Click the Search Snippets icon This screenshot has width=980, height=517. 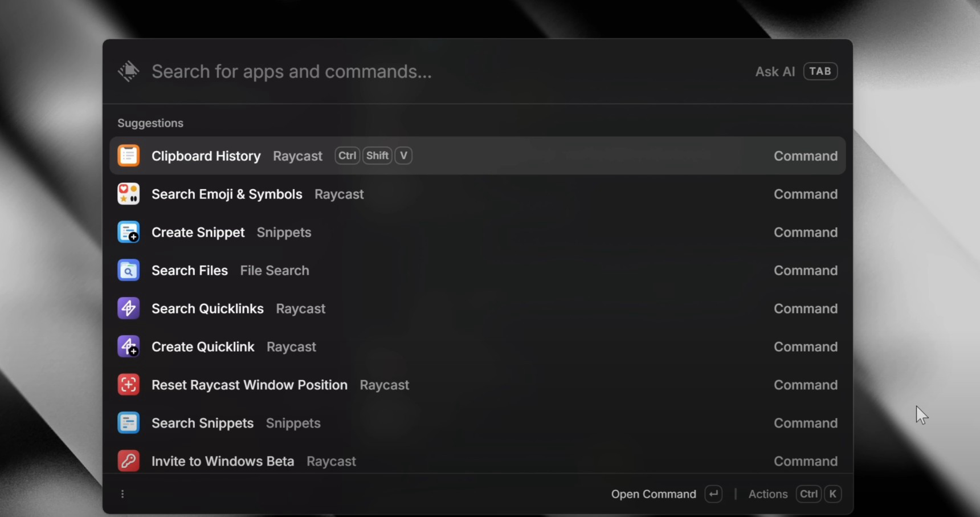pyautogui.click(x=128, y=423)
